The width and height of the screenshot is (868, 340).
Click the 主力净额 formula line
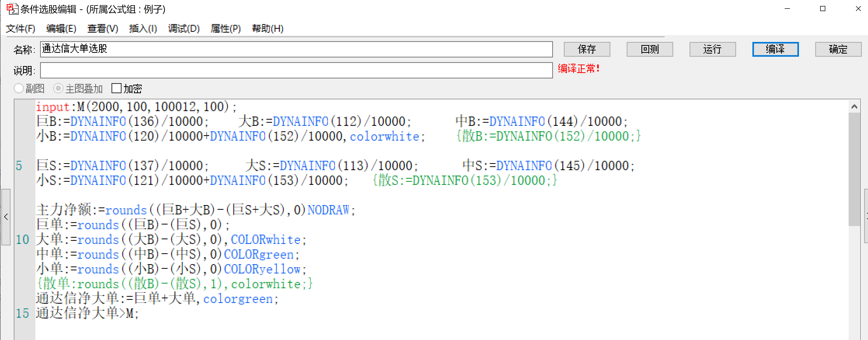coord(196,210)
